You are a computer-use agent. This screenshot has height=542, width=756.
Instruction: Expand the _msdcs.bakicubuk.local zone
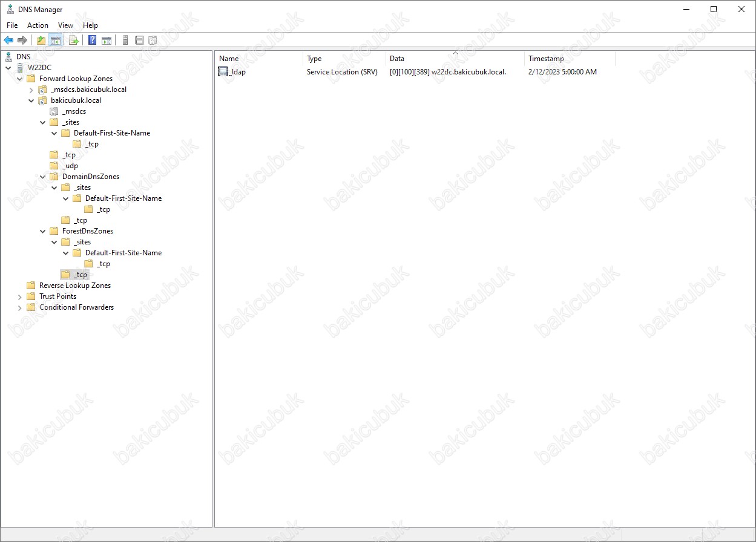pyautogui.click(x=31, y=90)
